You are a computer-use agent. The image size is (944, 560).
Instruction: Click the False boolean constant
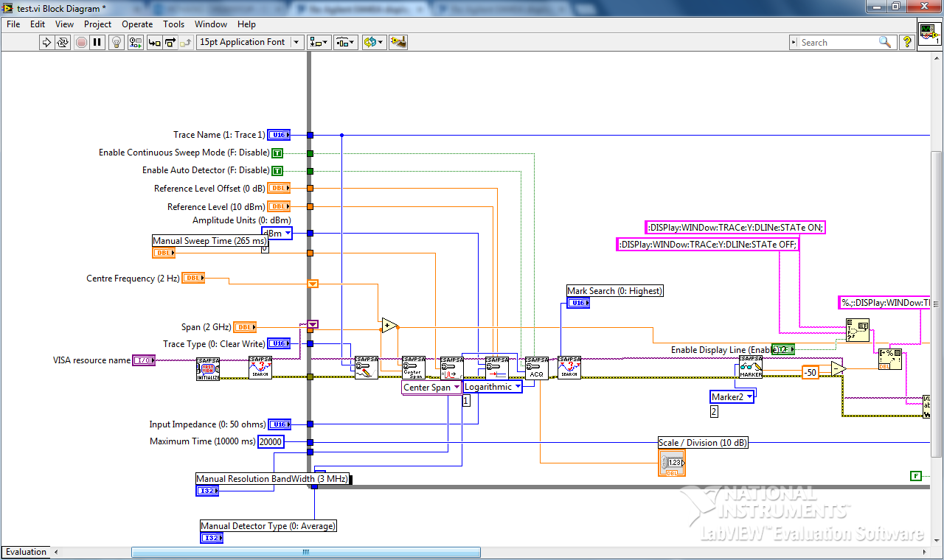click(x=916, y=476)
